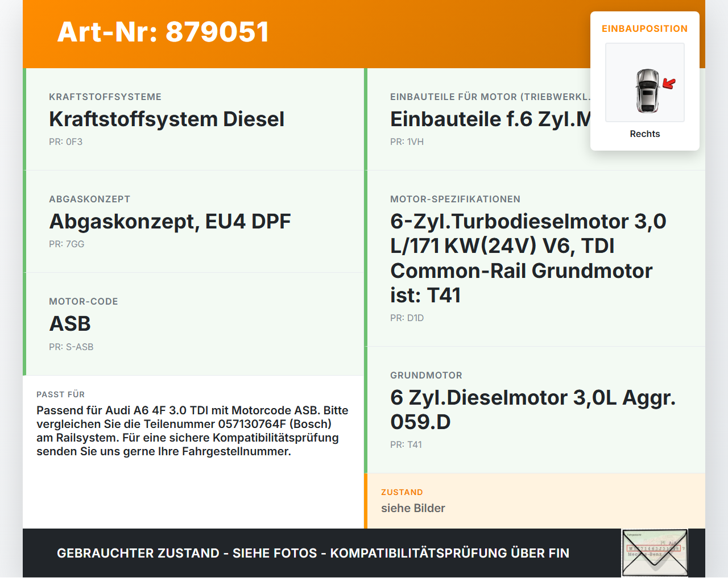Screen dimensions: 728x578
Task: Click 'Einbauteile f.6 Zyl.M' heading
Action: 490,119
